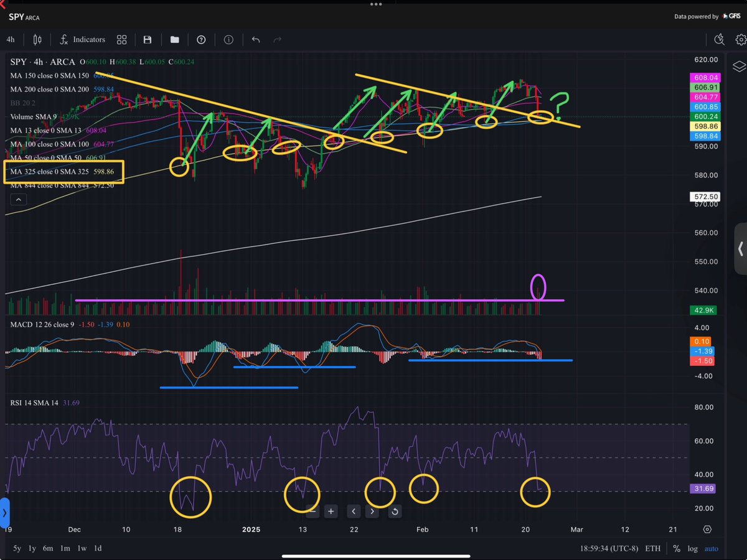
Task: Open object tree layers icon
Action: 738,67
